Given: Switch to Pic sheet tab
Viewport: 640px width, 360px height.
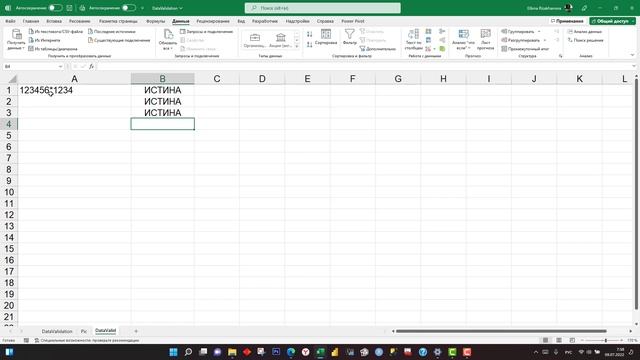Looking at the screenshot, I should (x=83, y=331).
